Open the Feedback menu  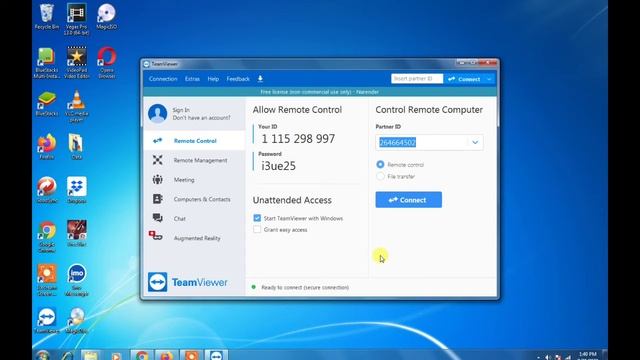pyautogui.click(x=238, y=79)
